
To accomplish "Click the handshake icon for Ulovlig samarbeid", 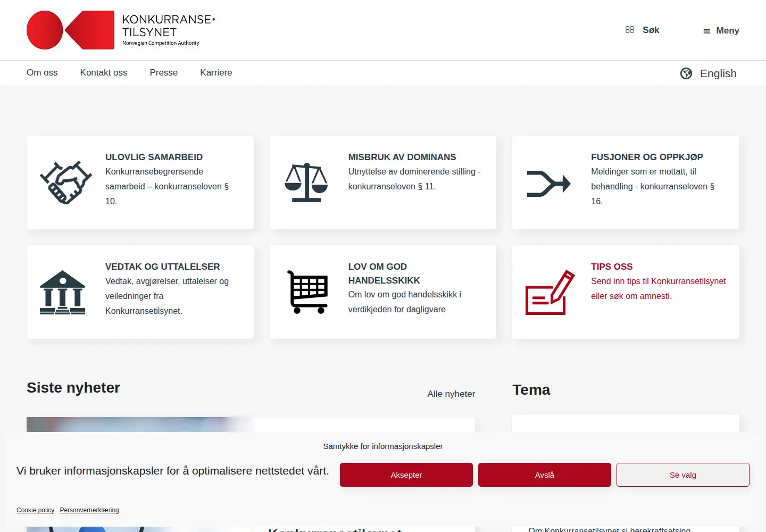I will (x=66, y=182).
